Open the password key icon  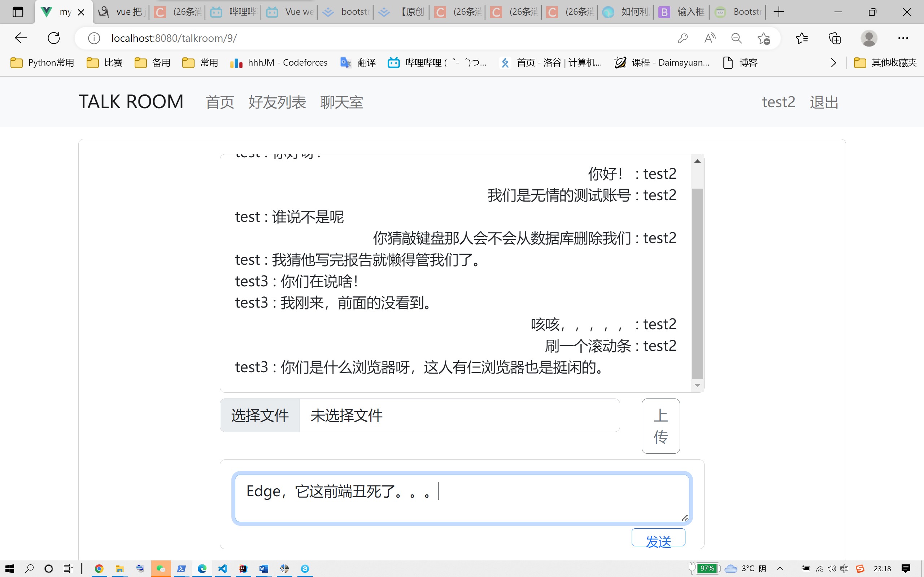(x=683, y=38)
